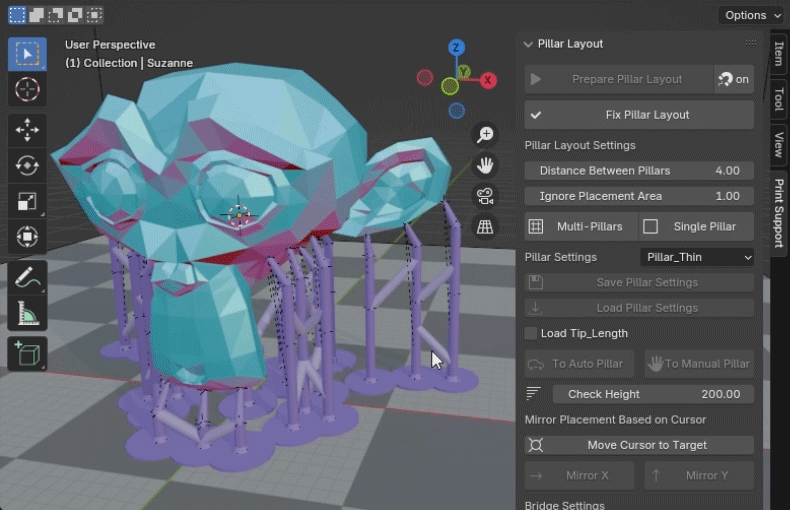This screenshot has width=790, height=510.
Task: Adjust Check Height value field
Action: coord(653,394)
